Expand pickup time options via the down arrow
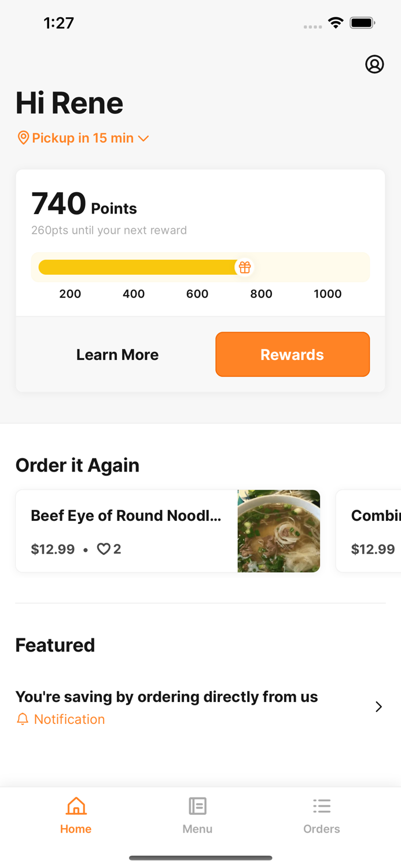Viewport: 401px width, 868px height. tap(144, 138)
